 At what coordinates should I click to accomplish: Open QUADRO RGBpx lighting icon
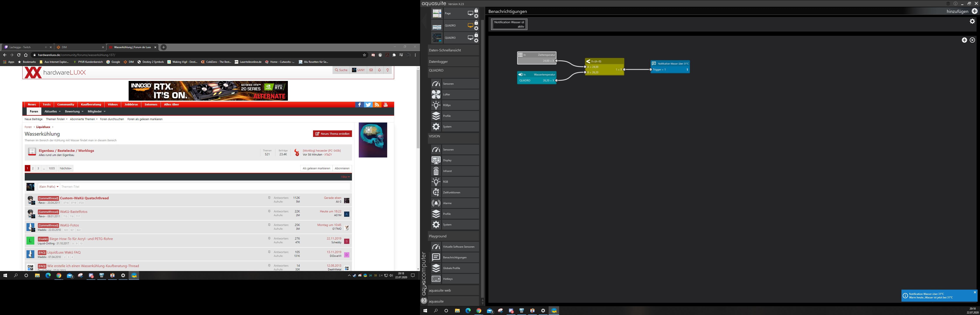pyautogui.click(x=436, y=105)
